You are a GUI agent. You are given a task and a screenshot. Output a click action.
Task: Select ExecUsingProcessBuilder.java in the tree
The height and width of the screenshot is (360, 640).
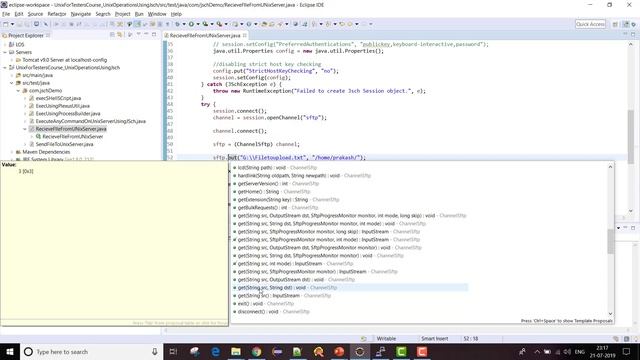pos(68,113)
